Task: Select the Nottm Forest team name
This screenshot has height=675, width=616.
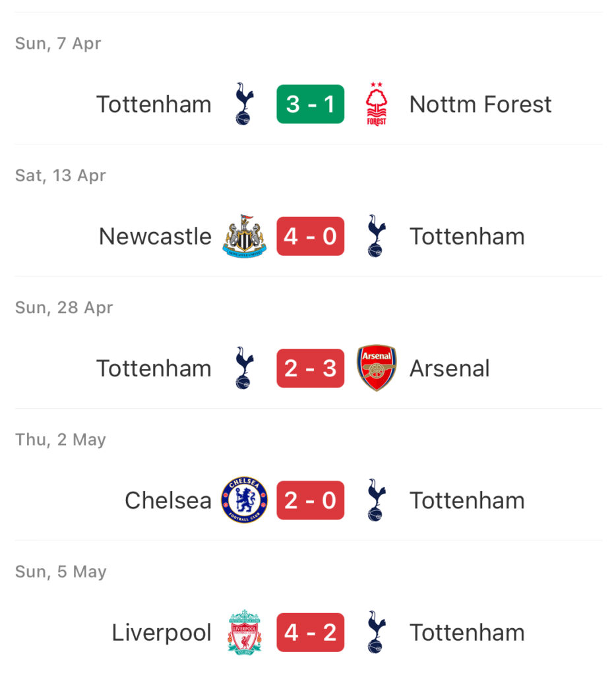Action: pyautogui.click(x=480, y=104)
